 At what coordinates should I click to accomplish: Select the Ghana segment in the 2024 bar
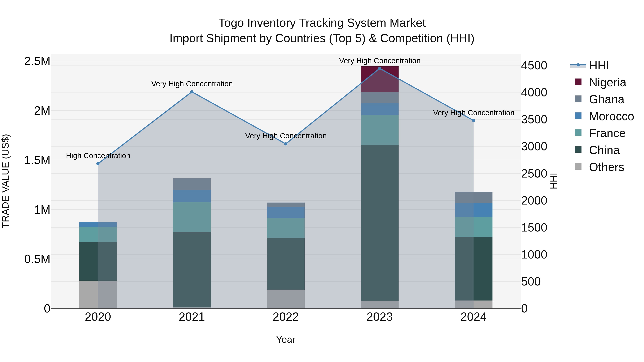474,197
